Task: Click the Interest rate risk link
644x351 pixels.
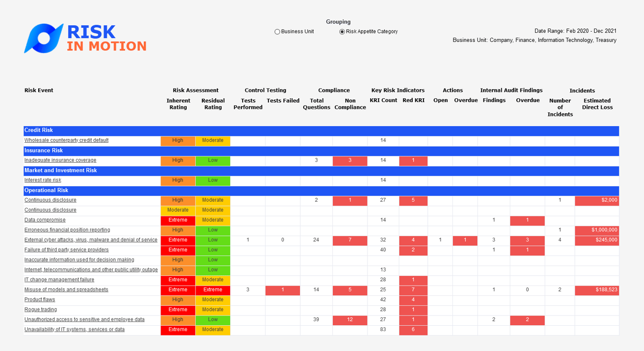Action: coord(43,180)
